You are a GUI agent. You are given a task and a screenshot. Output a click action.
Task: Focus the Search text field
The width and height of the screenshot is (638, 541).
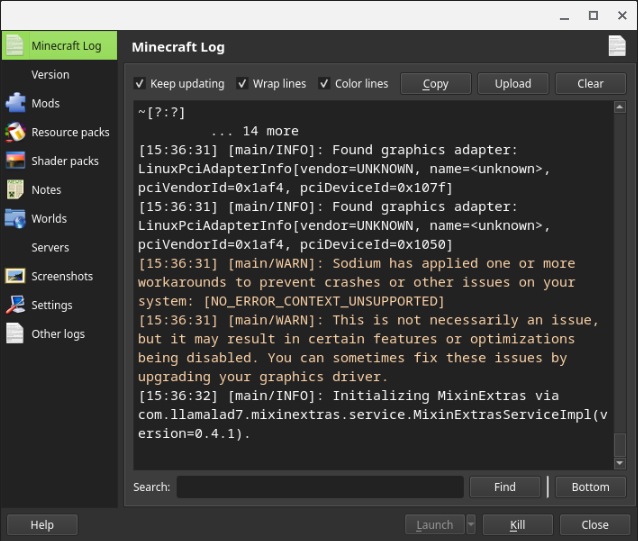tap(320, 487)
